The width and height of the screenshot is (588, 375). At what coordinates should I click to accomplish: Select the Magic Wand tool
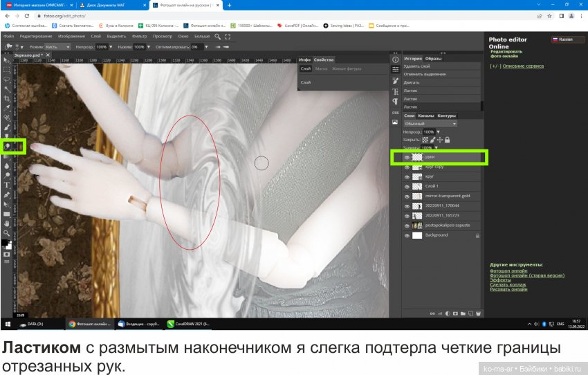pos(6,89)
